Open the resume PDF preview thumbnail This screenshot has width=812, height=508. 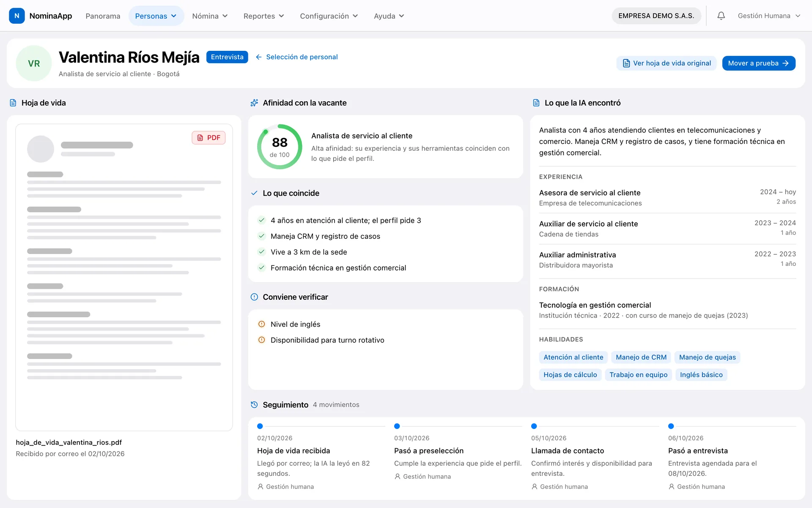124,277
